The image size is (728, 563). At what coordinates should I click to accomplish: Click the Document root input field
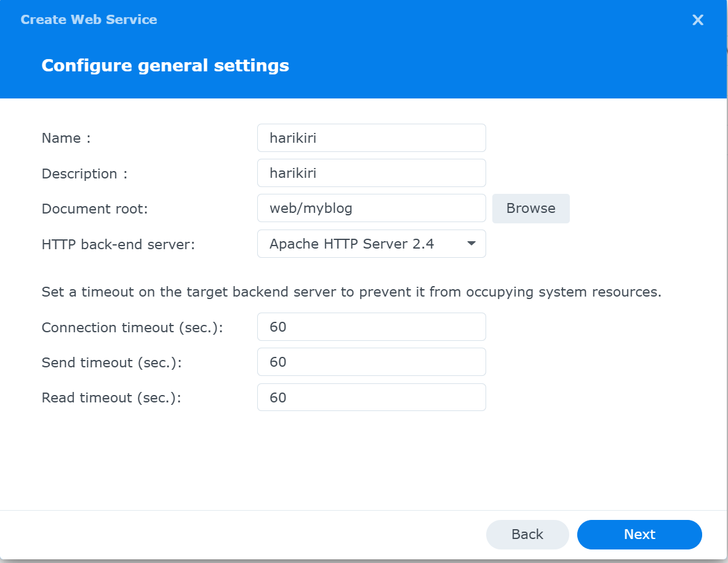372,209
